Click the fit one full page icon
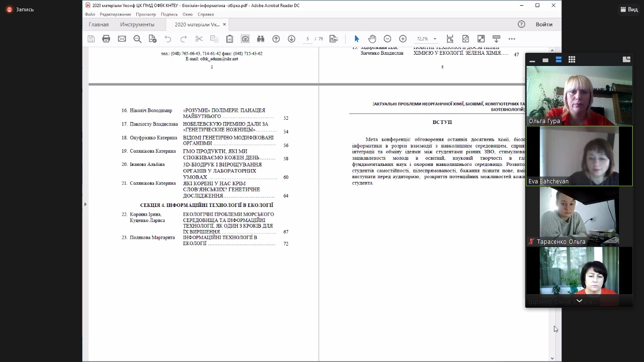The width and height of the screenshot is (644, 362). click(x=465, y=39)
